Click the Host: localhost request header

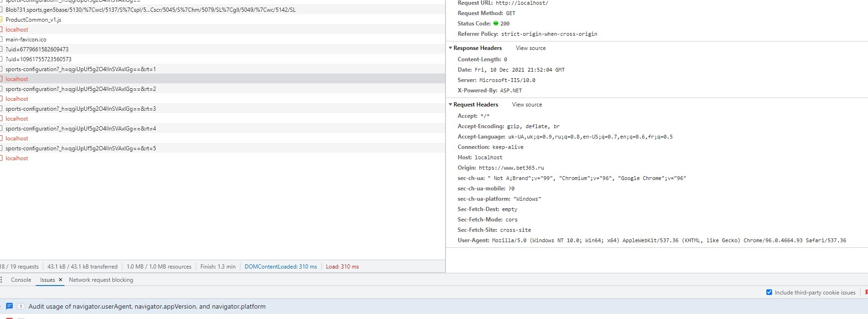click(480, 157)
